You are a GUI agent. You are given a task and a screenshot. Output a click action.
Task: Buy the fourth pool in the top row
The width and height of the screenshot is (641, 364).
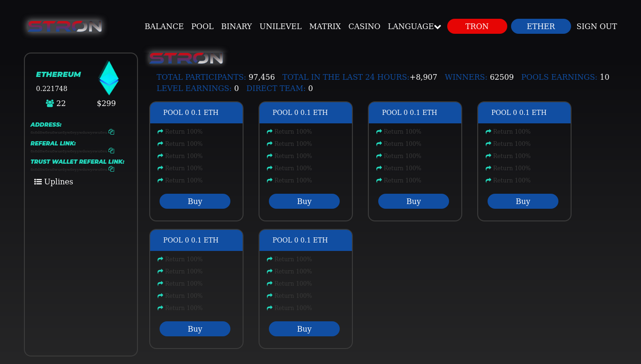coord(523,201)
